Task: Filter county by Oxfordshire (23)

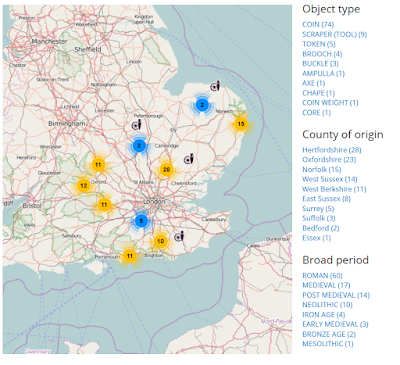Action: 329,159
